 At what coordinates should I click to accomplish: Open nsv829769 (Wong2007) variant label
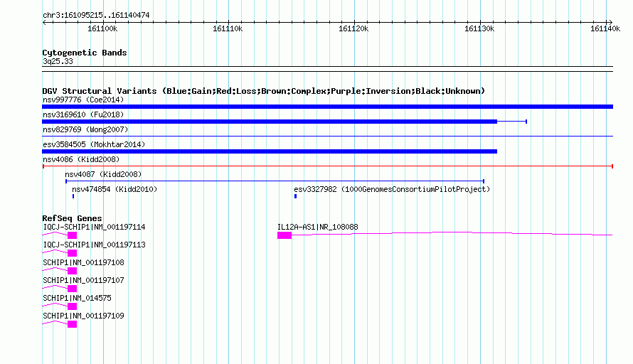click(x=85, y=129)
